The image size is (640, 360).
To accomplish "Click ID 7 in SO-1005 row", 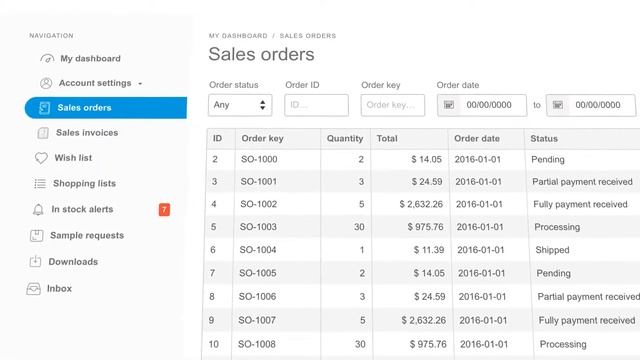I will (212, 273).
